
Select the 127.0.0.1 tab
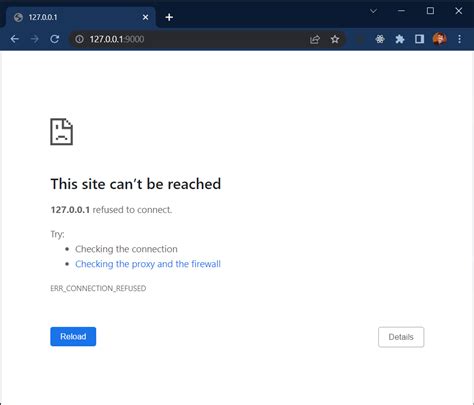[80, 17]
